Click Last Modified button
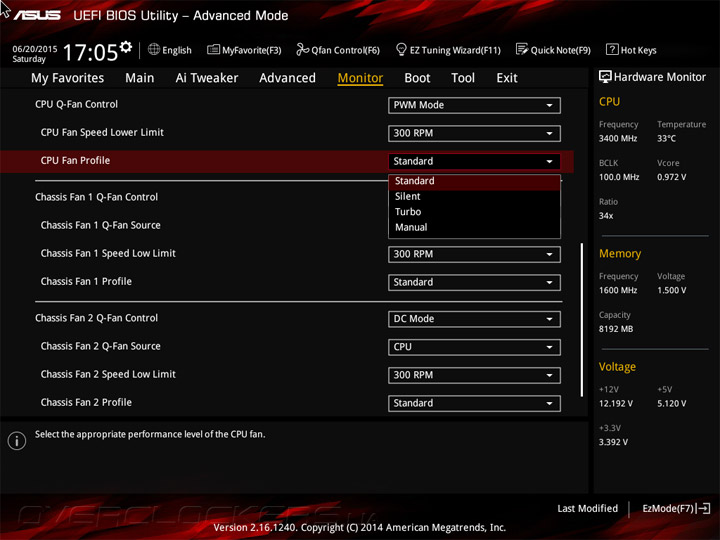Viewport: 720px width, 540px height. [587, 509]
